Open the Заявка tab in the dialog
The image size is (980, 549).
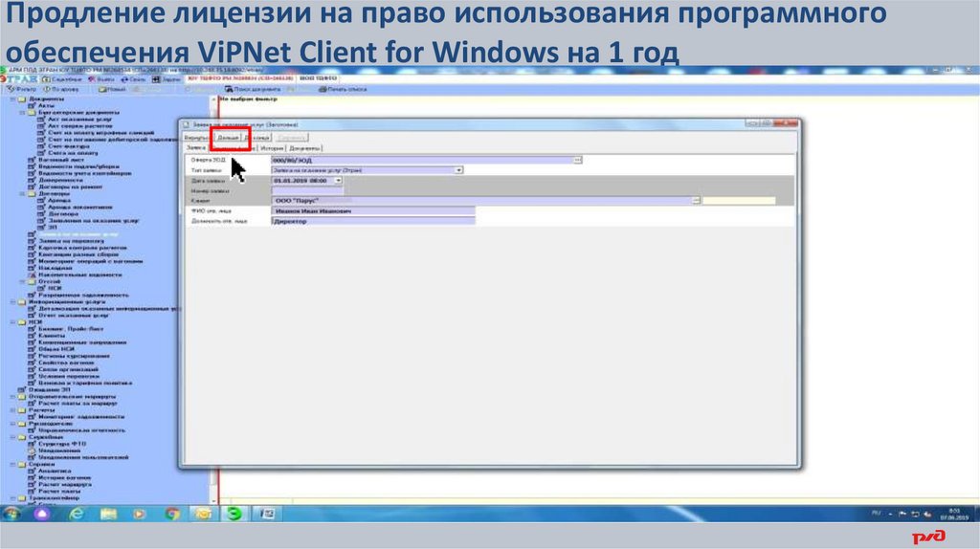[x=196, y=148]
